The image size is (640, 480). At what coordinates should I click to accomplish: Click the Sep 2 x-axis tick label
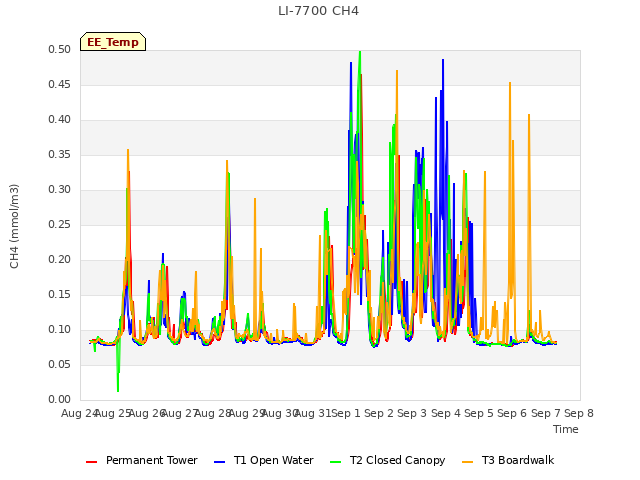379,413
